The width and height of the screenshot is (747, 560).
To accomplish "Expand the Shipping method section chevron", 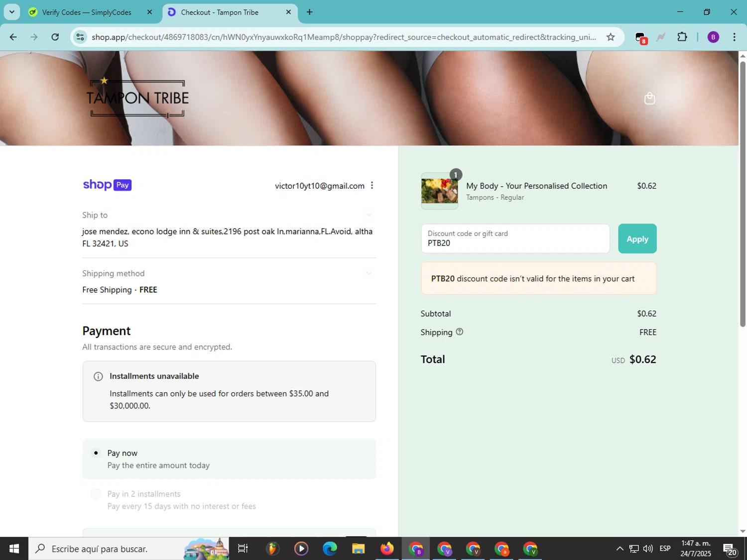I will tap(369, 273).
